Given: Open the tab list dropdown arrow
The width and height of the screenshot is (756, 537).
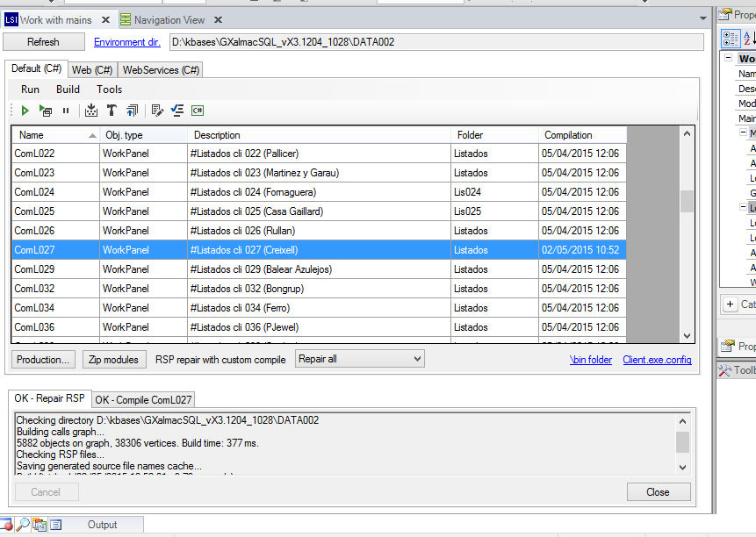Looking at the screenshot, I should (x=703, y=18).
